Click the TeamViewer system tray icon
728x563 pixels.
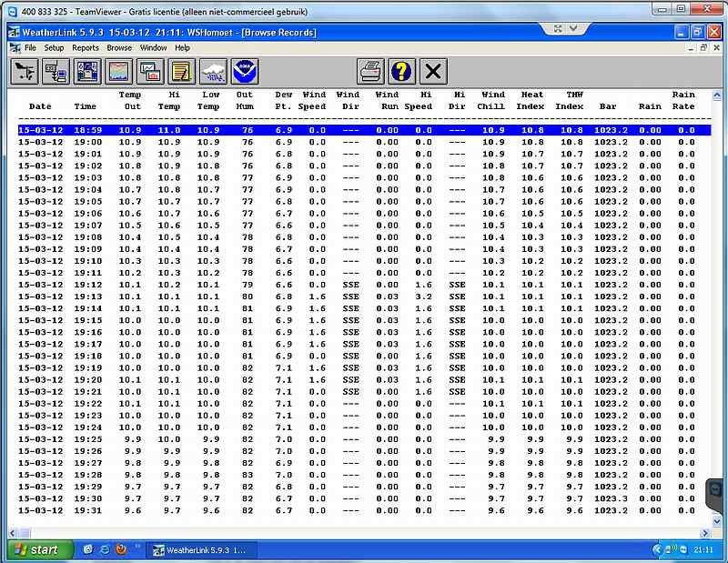tap(683, 550)
